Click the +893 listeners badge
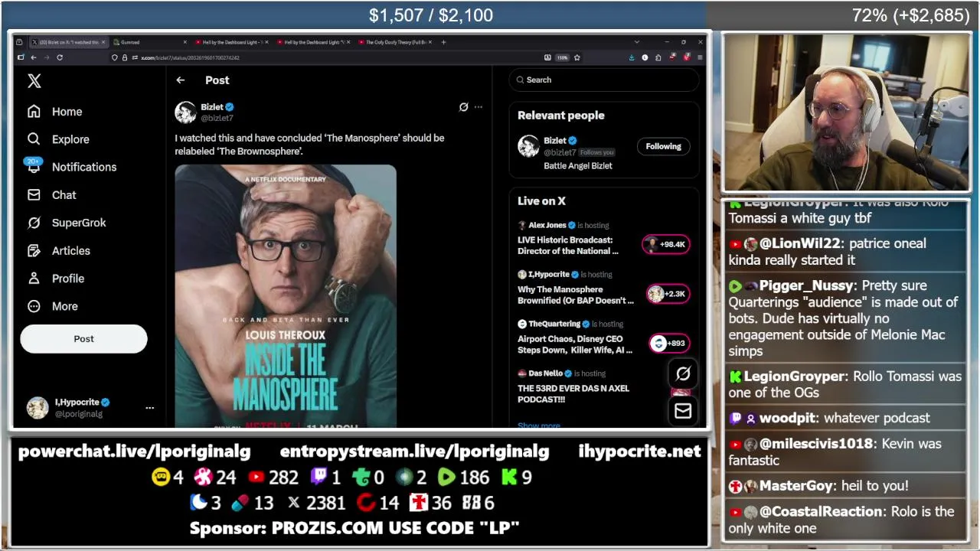Viewport: 980px width, 551px height. click(x=669, y=343)
